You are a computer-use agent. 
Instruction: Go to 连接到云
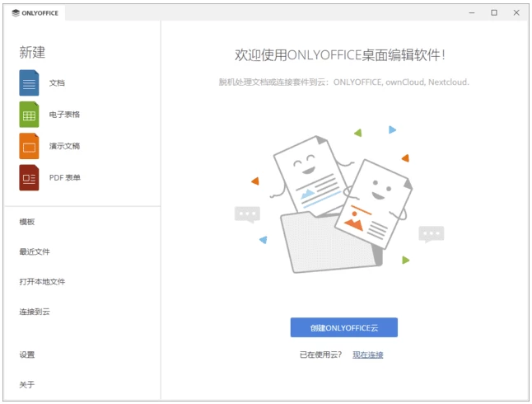click(x=35, y=312)
